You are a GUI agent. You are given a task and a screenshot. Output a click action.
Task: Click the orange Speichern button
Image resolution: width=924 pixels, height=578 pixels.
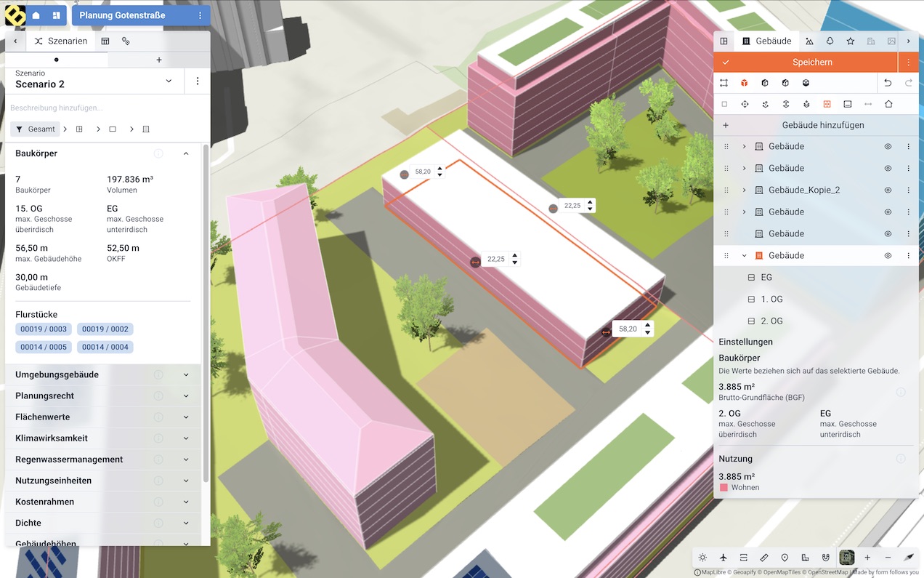click(x=812, y=63)
